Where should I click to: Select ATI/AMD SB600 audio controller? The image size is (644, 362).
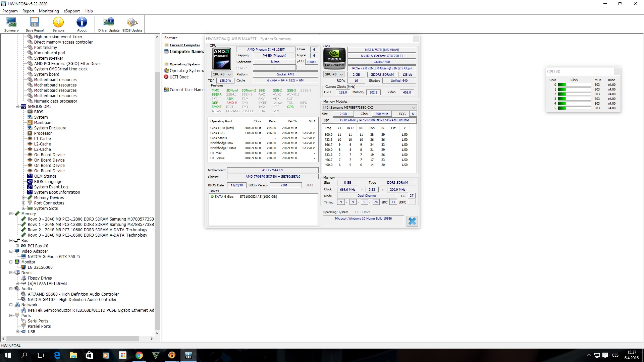click(x=73, y=294)
